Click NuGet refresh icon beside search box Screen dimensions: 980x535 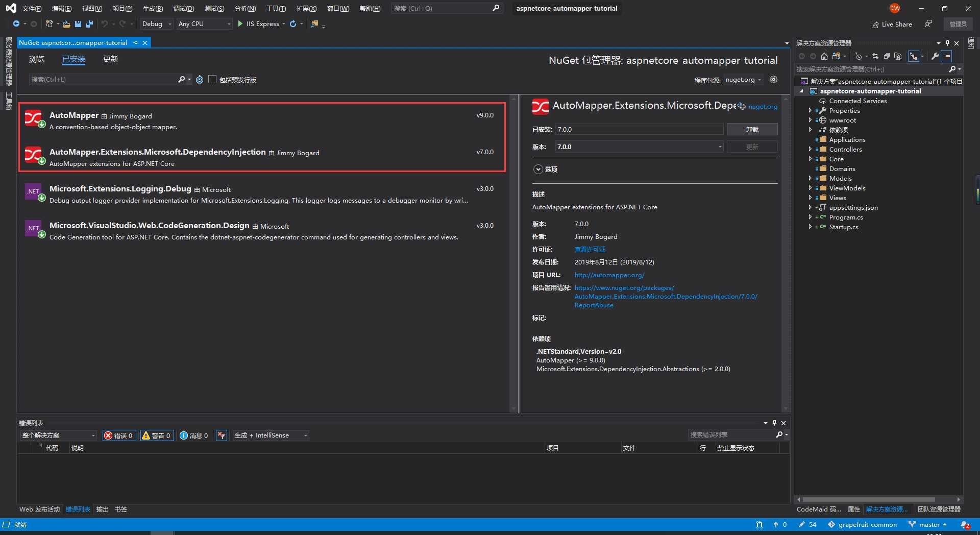200,80
